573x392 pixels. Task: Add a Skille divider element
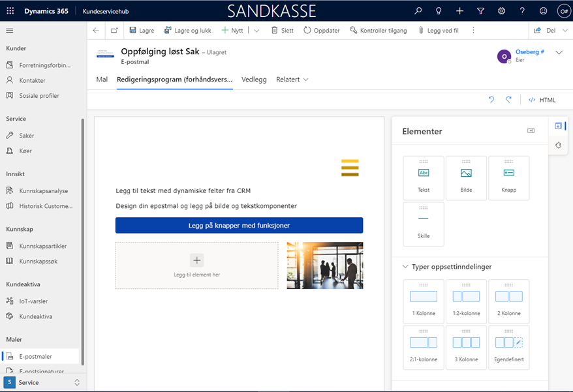coord(423,223)
